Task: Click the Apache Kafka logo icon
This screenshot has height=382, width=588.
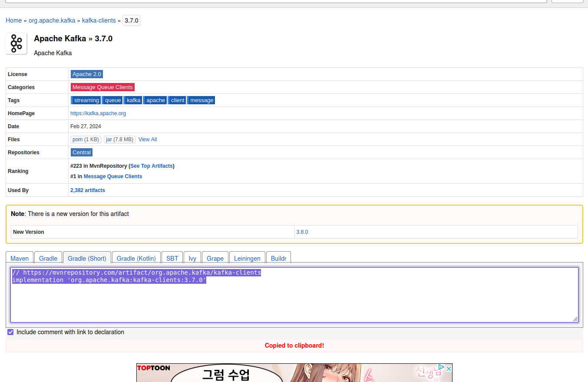Action: (17, 43)
